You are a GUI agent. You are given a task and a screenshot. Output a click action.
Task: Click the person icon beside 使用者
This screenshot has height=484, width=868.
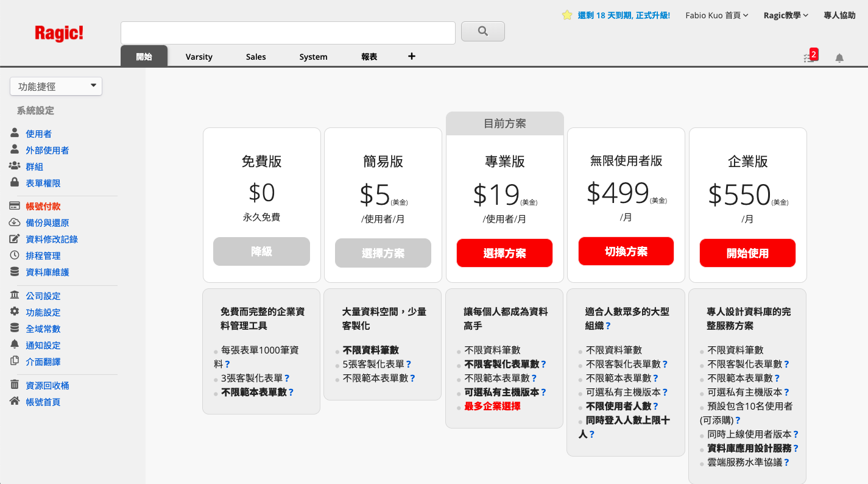tap(15, 133)
